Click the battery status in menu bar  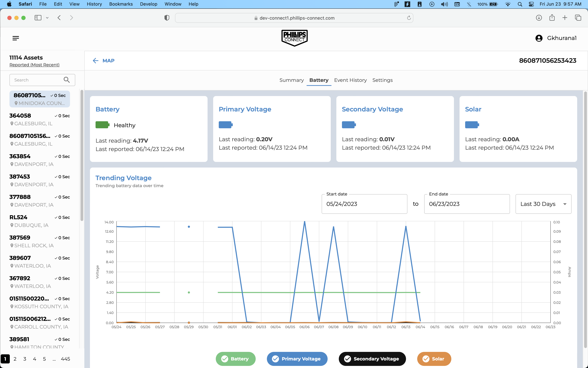pyautogui.click(x=488, y=4)
